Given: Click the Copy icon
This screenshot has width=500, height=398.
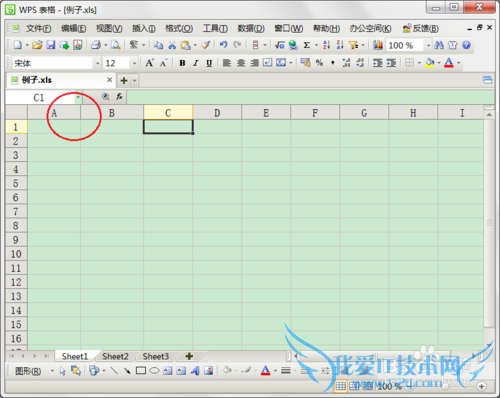Looking at the screenshot, I should (159, 45).
